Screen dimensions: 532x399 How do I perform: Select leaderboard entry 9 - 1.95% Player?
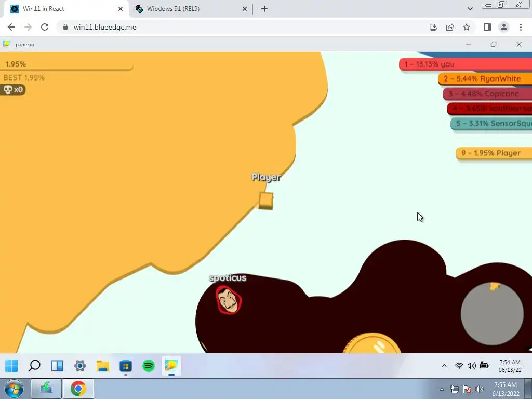click(494, 153)
